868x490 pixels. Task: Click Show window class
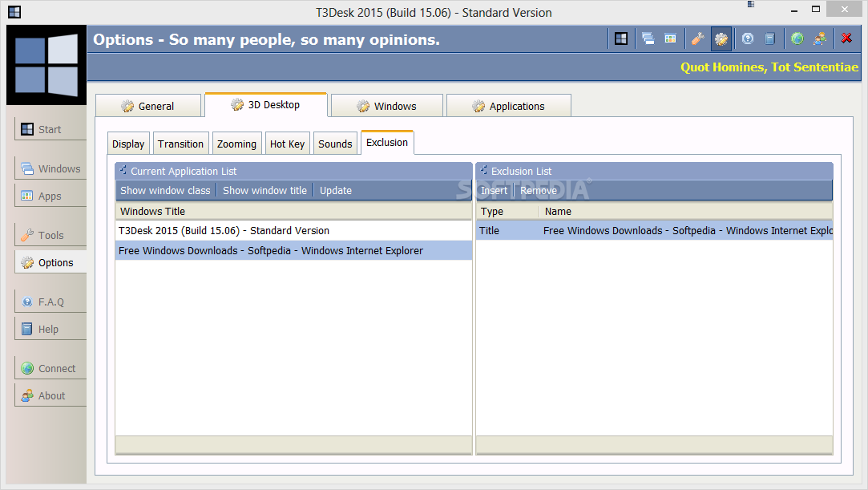[166, 190]
